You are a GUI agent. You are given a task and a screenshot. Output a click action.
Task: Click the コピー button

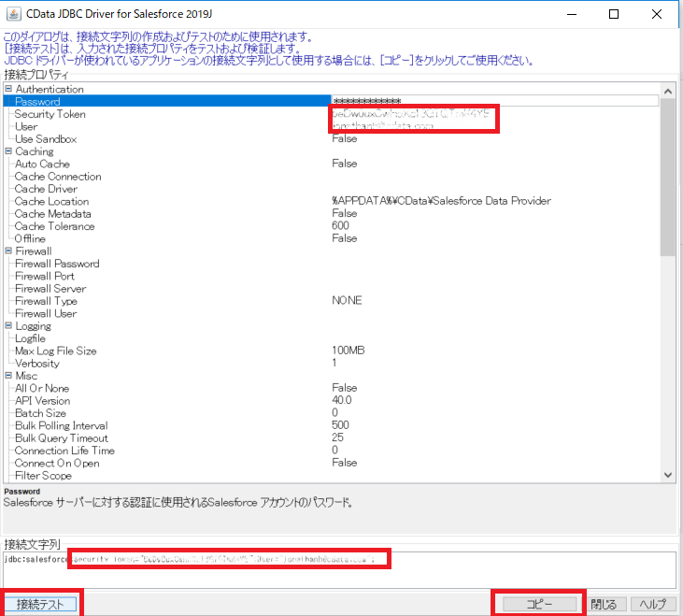pos(539,604)
